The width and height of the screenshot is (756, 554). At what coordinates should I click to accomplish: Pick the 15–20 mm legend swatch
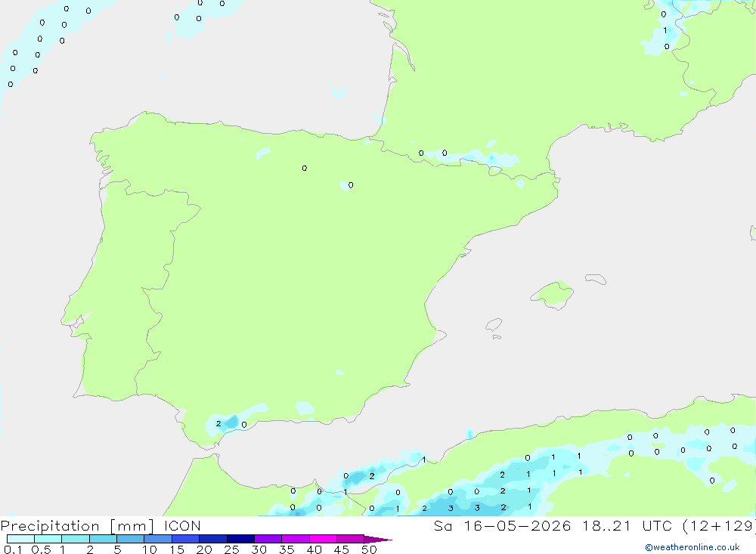(185, 539)
